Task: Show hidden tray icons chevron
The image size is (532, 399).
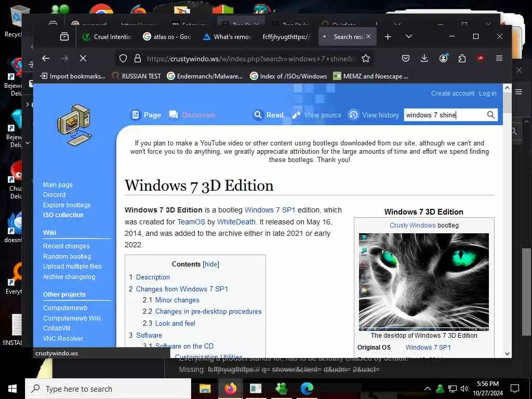Action: 428,389
